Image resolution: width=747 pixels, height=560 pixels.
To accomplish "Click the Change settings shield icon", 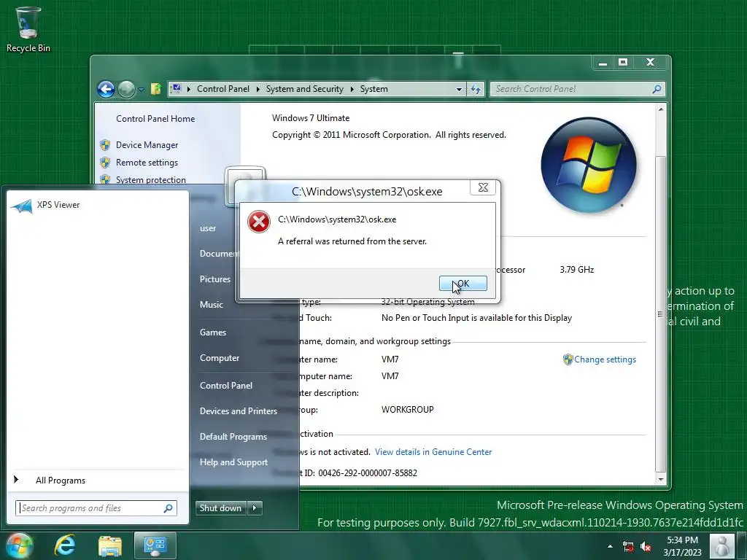I will (568, 359).
